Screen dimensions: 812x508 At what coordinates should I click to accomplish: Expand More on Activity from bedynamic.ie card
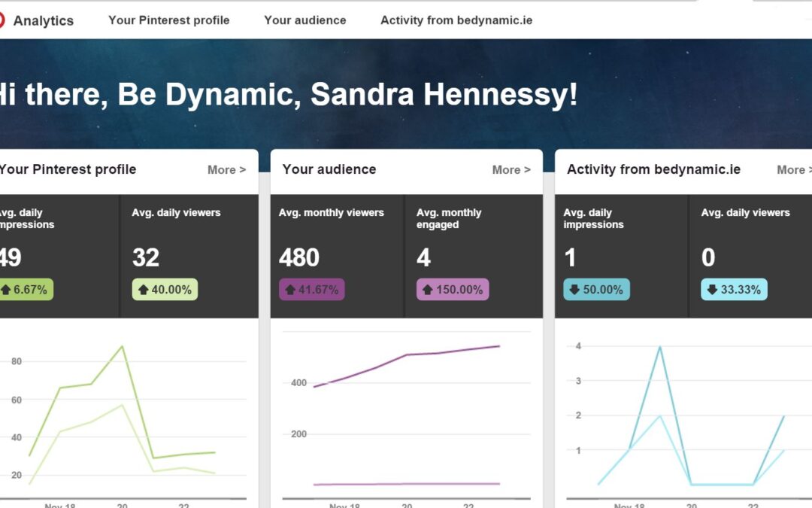coord(794,170)
